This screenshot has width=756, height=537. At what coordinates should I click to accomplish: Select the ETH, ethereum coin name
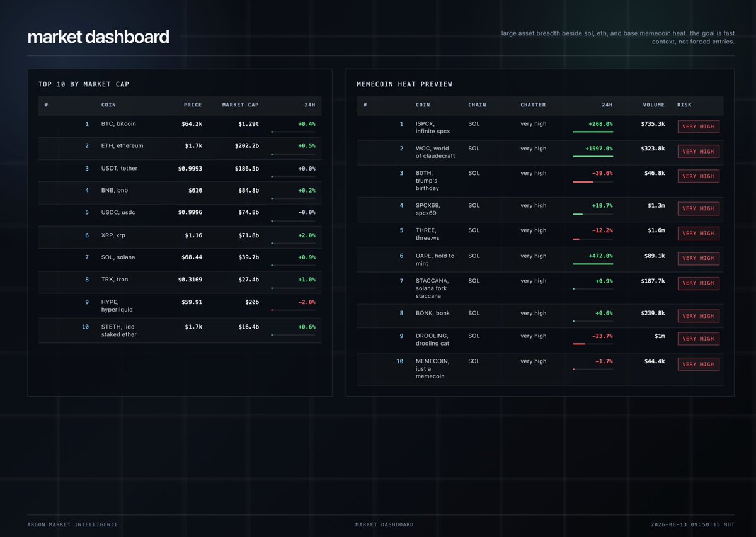(122, 146)
